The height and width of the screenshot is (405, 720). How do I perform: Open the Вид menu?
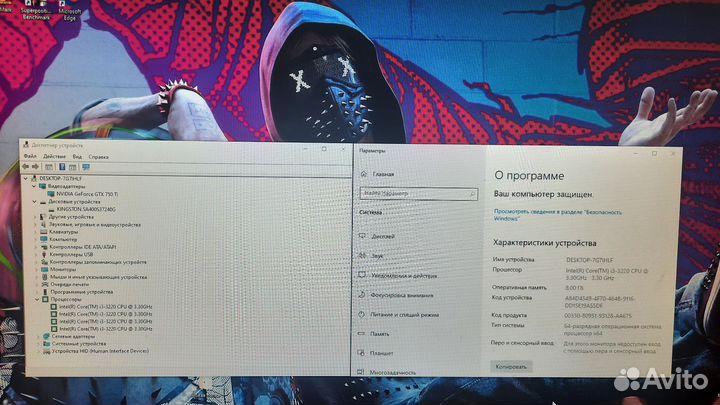point(77,157)
